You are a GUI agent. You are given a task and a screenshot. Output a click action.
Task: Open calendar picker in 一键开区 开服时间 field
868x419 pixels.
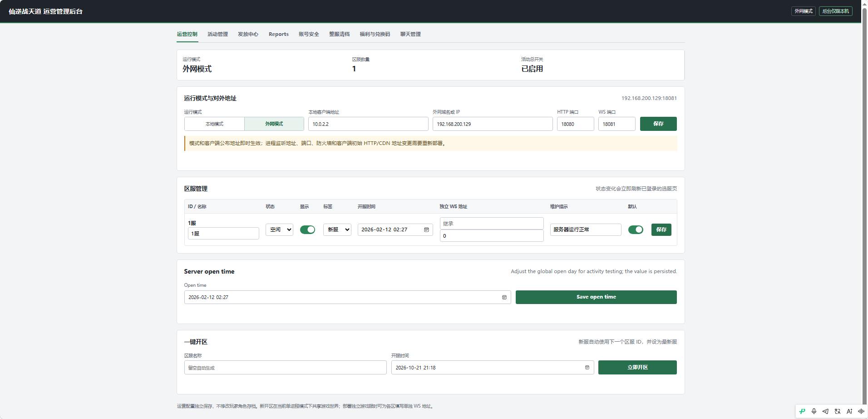point(587,368)
